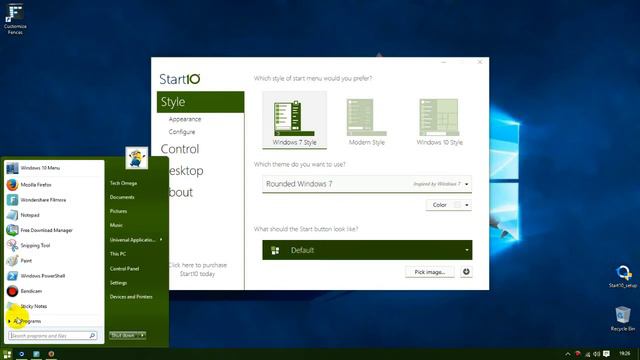This screenshot has height=360, width=640.
Task: Click the Start button on taskbar
Action: coord(7,354)
